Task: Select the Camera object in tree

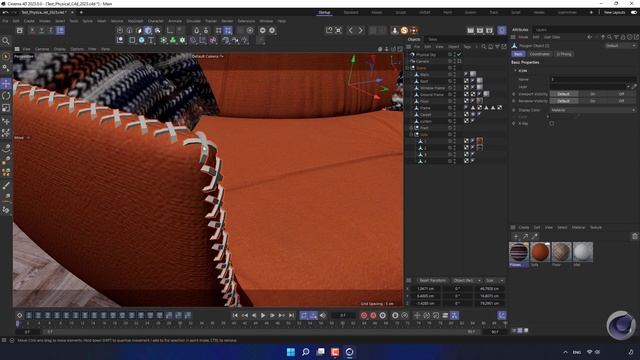Action: (x=422, y=61)
